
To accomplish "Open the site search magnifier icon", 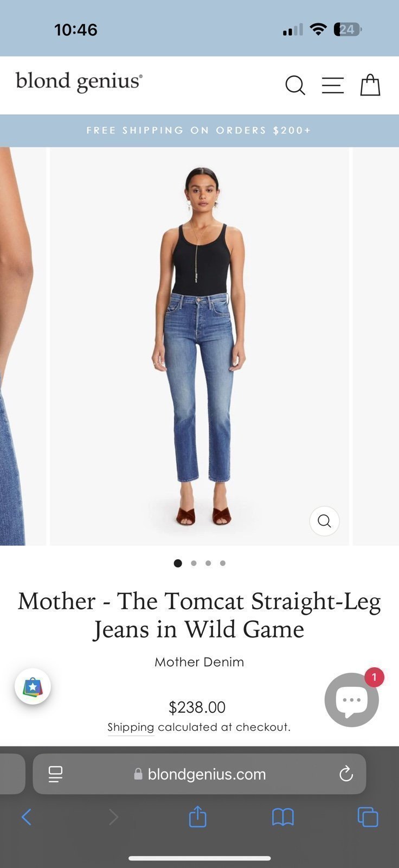I will [295, 86].
